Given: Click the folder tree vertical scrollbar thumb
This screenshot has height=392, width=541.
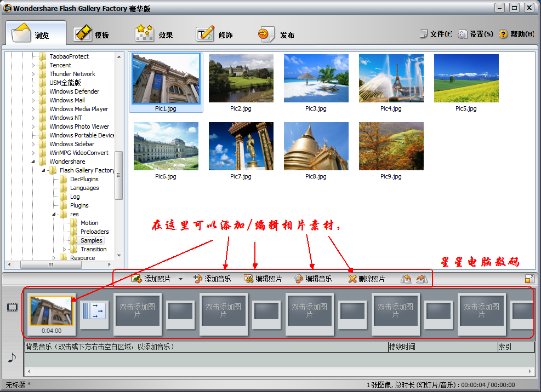Looking at the screenshot, I should (x=119, y=175).
